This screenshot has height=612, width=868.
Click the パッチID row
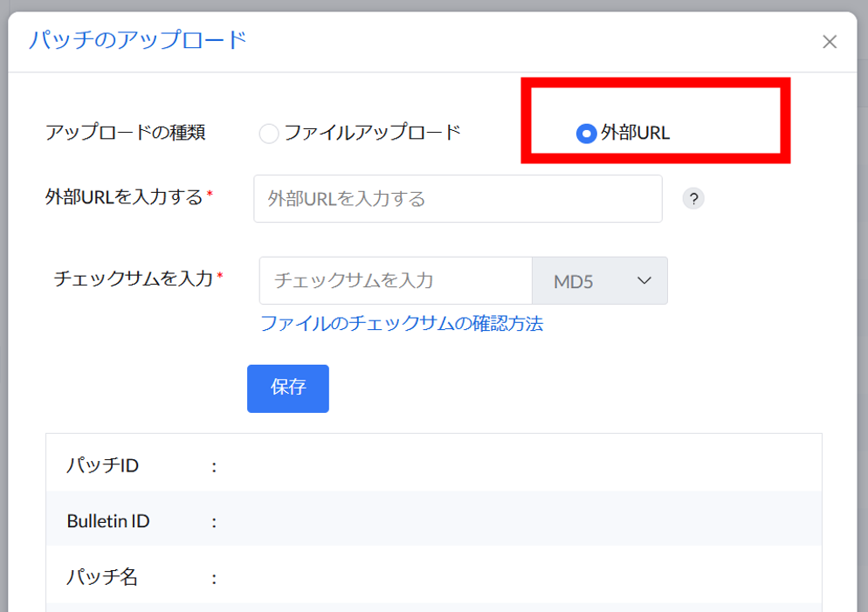[433, 465]
